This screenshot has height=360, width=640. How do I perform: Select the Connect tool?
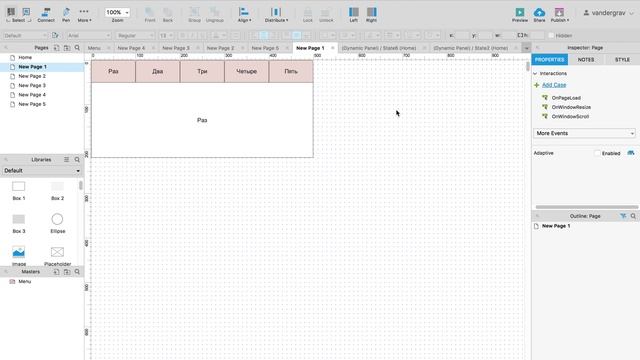(x=46, y=15)
